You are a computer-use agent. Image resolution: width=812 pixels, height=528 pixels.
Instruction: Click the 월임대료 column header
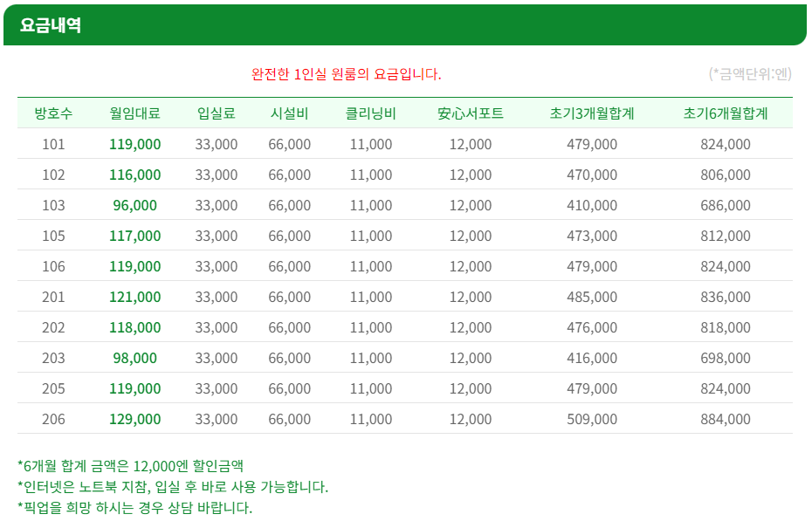tap(135, 113)
